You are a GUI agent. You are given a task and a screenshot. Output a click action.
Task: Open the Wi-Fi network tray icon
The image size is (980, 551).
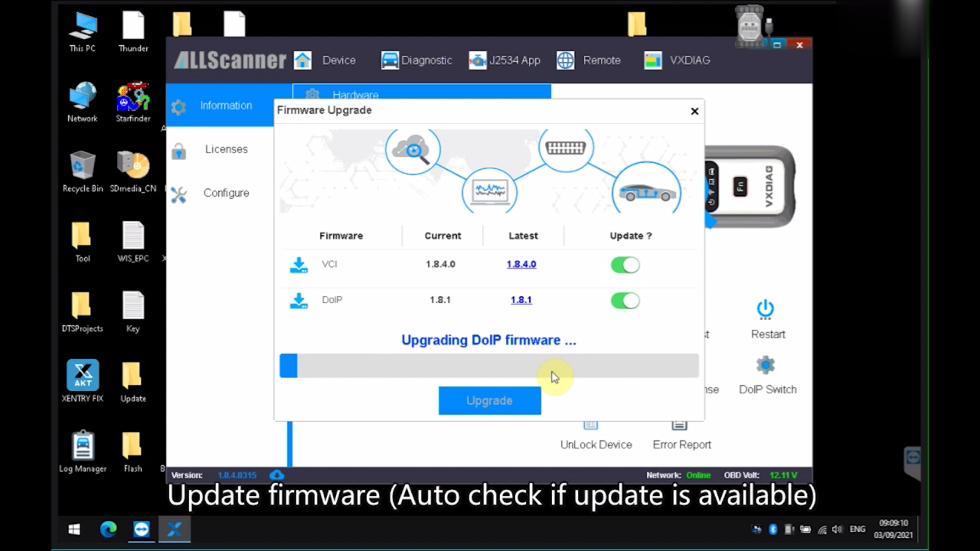point(822,529)
